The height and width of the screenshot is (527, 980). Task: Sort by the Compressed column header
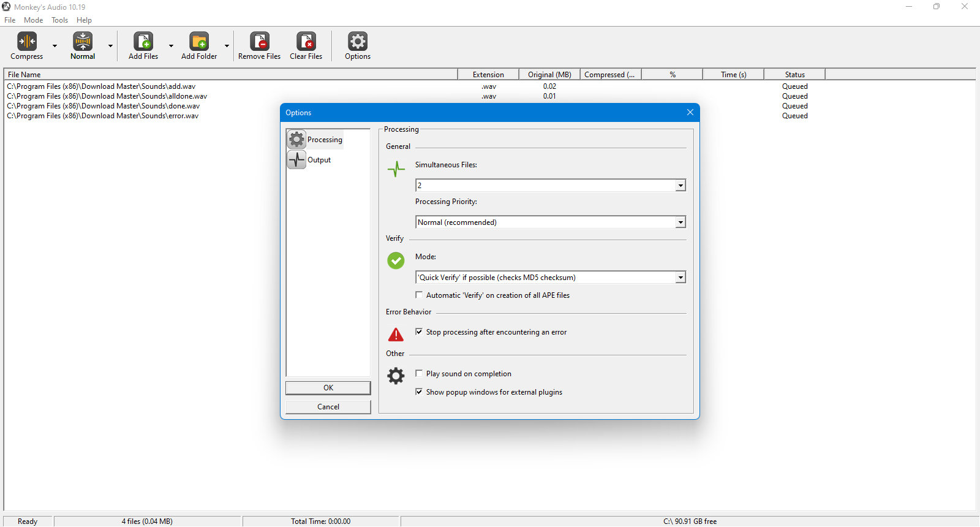[x=611, y=74]
